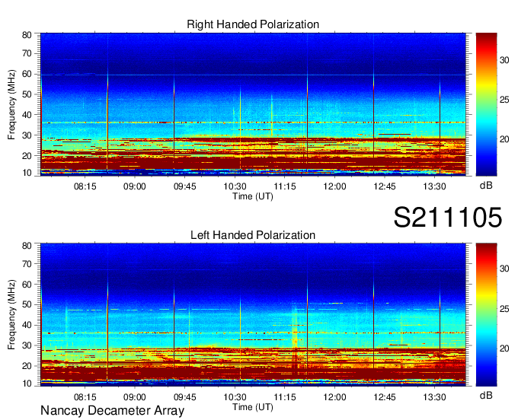The image size is (518, 420).
Task: Click 13:30 tick under Left Handed plot
Action: click(x=434, y=397)
